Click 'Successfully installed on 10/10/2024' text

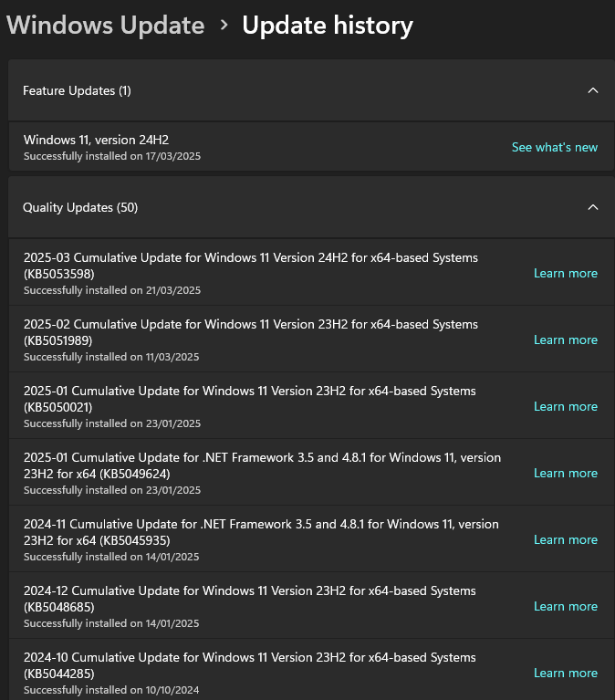click(111, 690)
